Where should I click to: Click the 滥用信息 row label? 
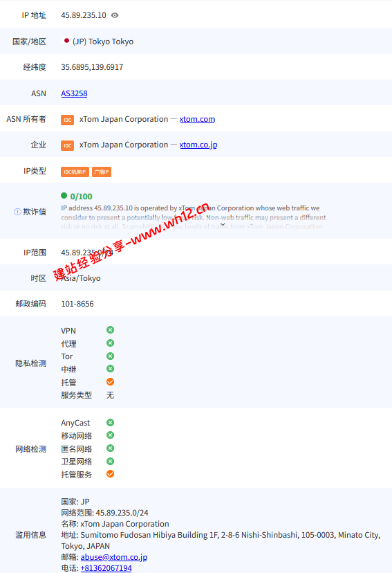tap(30, 535)
